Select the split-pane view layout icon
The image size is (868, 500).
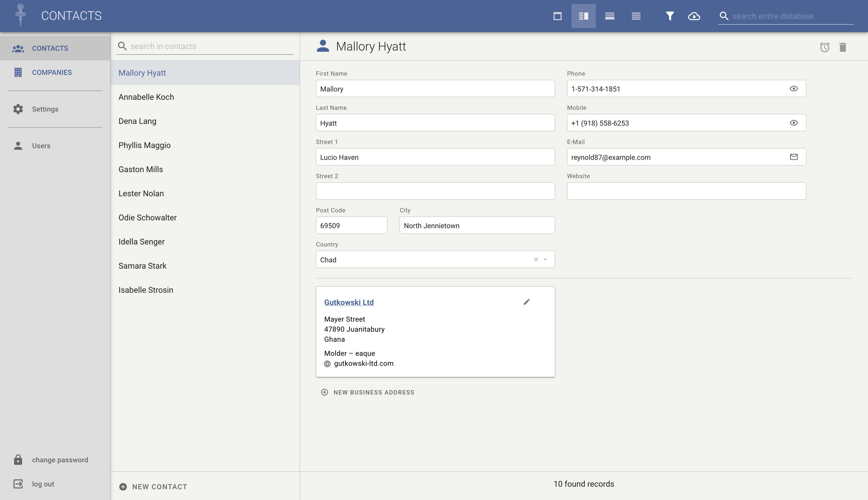[x=583, y=16]
